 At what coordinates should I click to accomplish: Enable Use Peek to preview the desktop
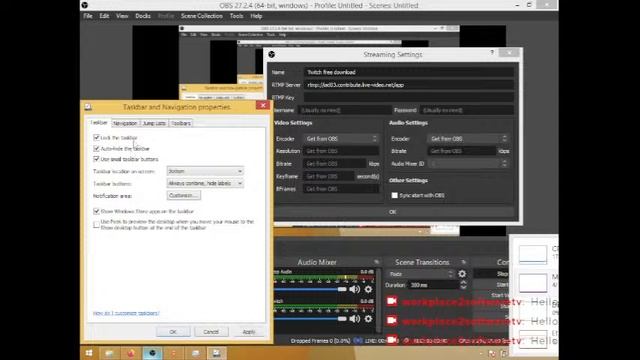click(x=96, y=224)
